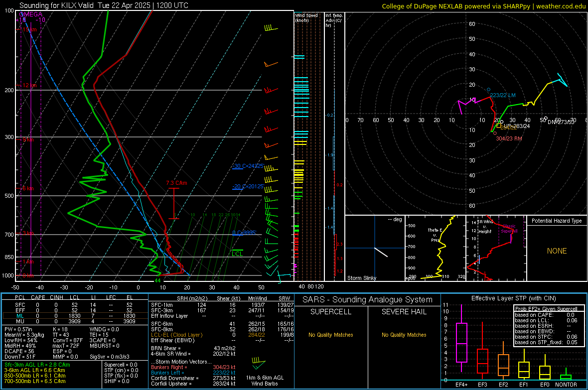The image size is (588, 390).
Task: Click Sfc-3km AGL LR = 2.8 C/km
Action: coord(37,365)
